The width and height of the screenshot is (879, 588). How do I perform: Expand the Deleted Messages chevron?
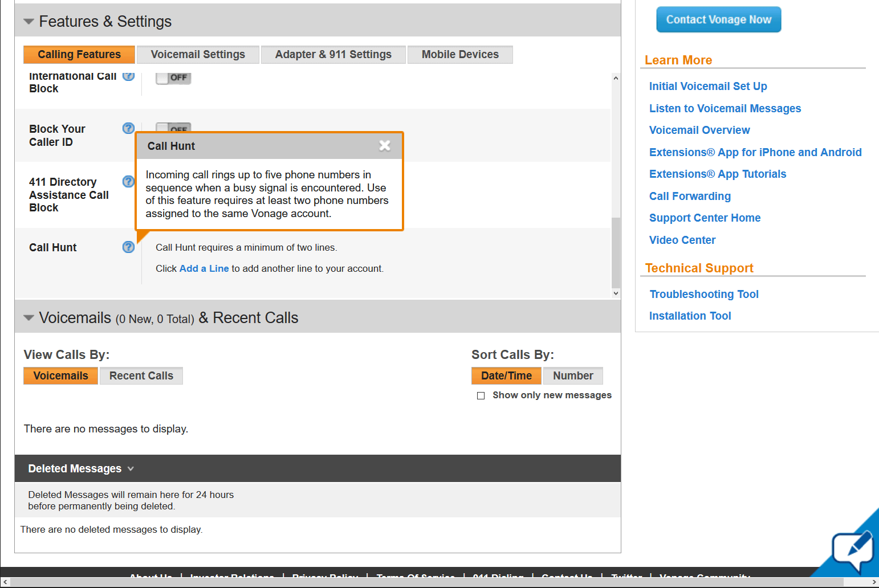[x=131, y=469]
